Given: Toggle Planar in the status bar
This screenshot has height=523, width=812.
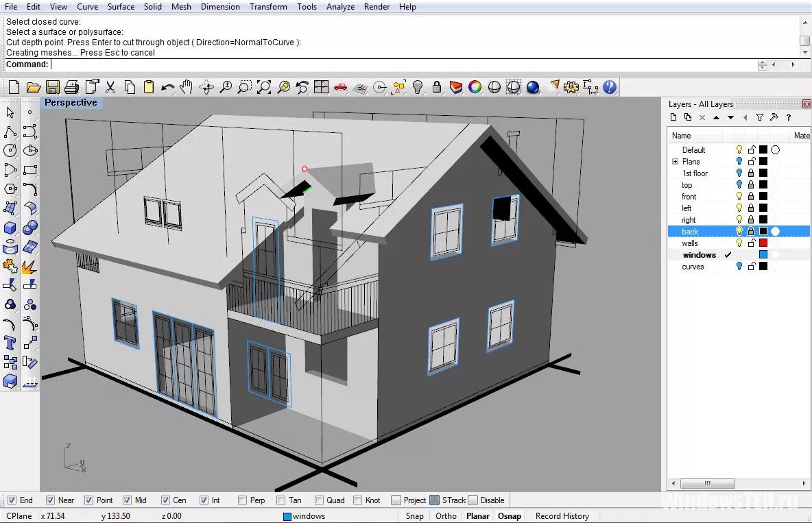Looking at the screenshot, I should [477, 515].
